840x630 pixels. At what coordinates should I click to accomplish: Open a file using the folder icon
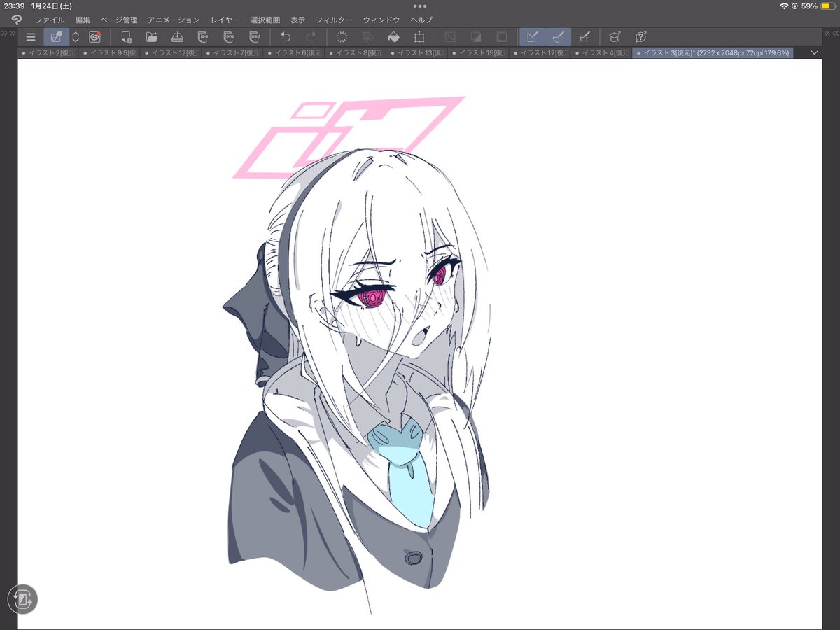point(152,37)
